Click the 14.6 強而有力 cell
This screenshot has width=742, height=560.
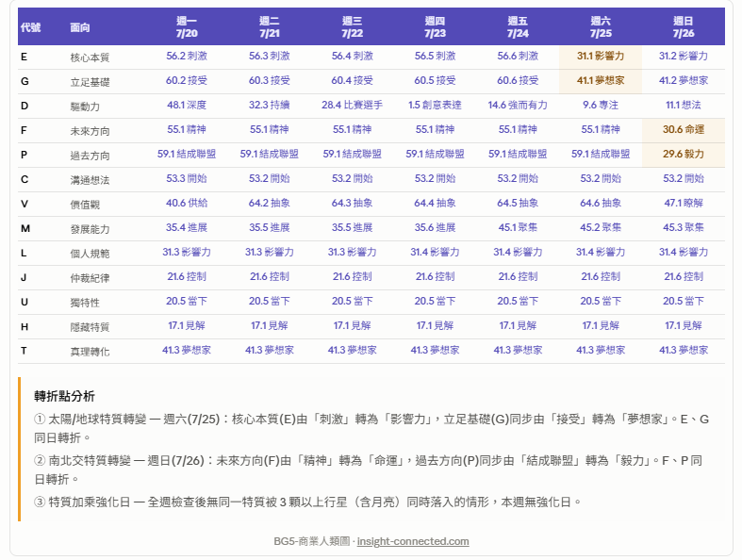pos(518,105)
